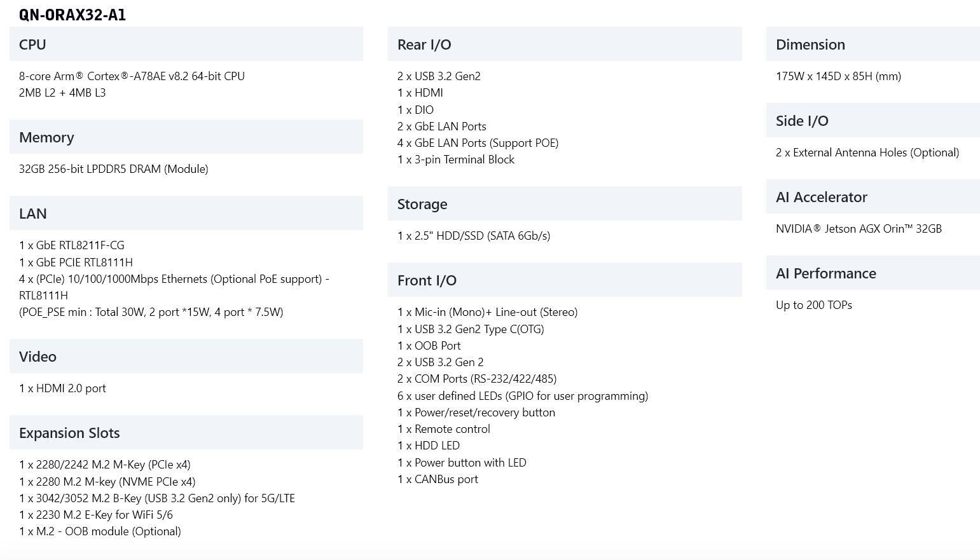The image size is (980, 560).
Task: Click the Front I/O section header
Action: click(x=565, y=280)
